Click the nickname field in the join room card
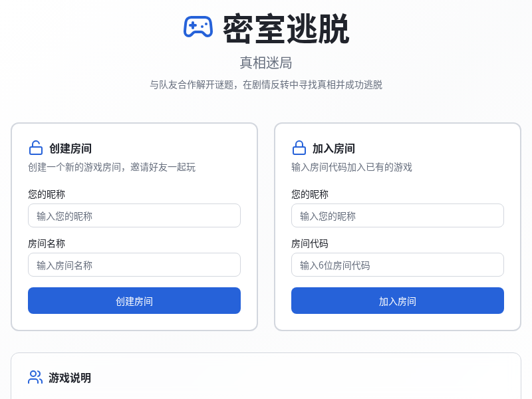This screenshot has height=399, width=532. pos(397,215)
